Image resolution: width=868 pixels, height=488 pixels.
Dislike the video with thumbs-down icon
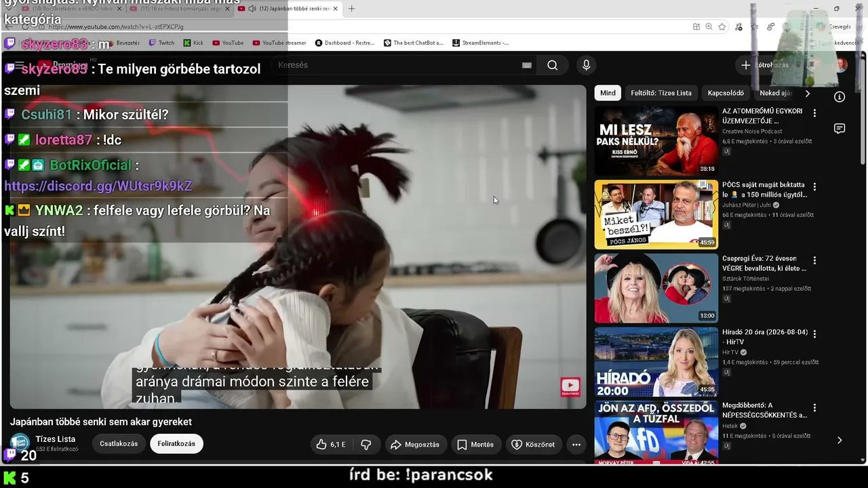366,445
